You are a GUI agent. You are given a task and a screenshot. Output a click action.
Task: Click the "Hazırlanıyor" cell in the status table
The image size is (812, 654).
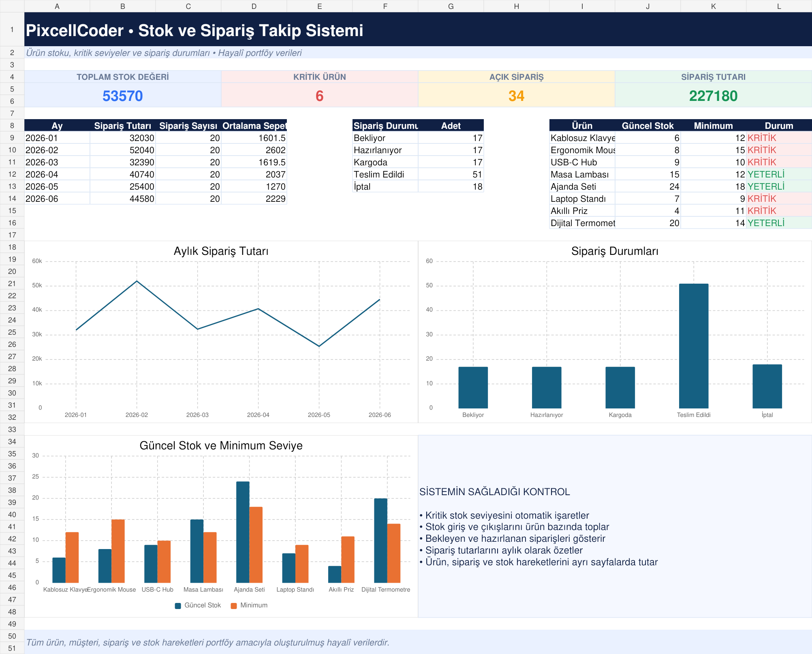pyautogui.click(x=385, y=150)
